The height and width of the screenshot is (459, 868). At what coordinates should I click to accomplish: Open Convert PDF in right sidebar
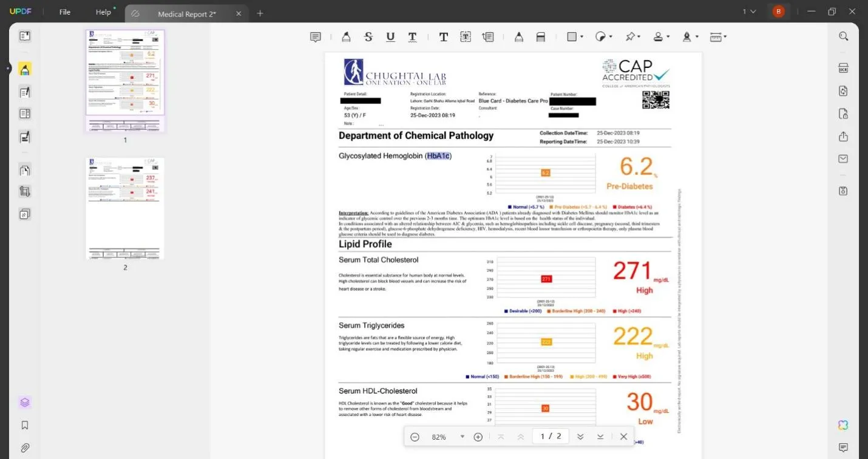[843, 91]
